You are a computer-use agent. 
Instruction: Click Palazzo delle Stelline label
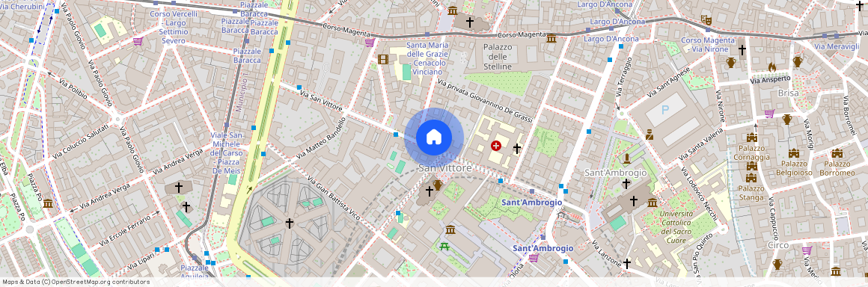click(x=498, y=57)
